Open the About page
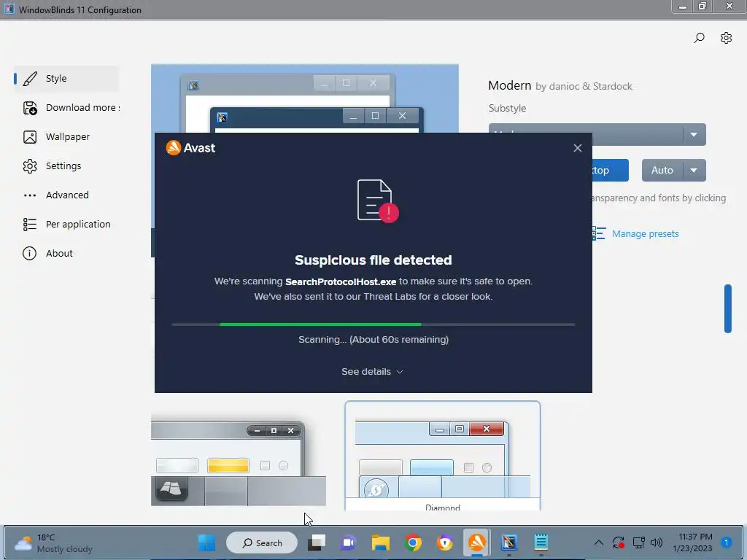This screenshot has width=747, height=560. point(66,253)
